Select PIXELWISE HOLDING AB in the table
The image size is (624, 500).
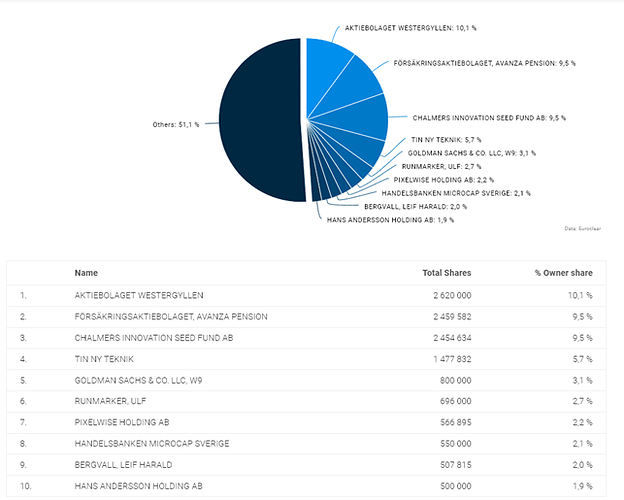122,422
